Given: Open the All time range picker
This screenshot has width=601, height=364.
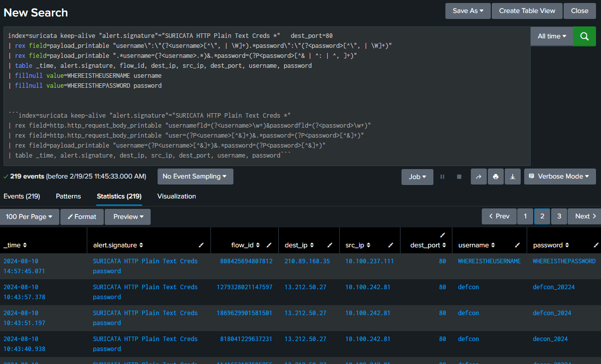Looking at the screenshot, I should click(x=552, y=36).
